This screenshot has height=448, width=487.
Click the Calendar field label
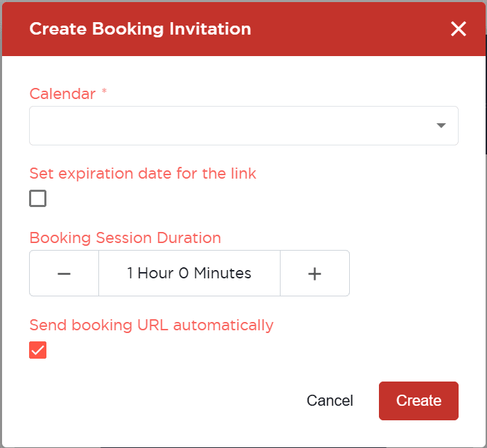62,93
